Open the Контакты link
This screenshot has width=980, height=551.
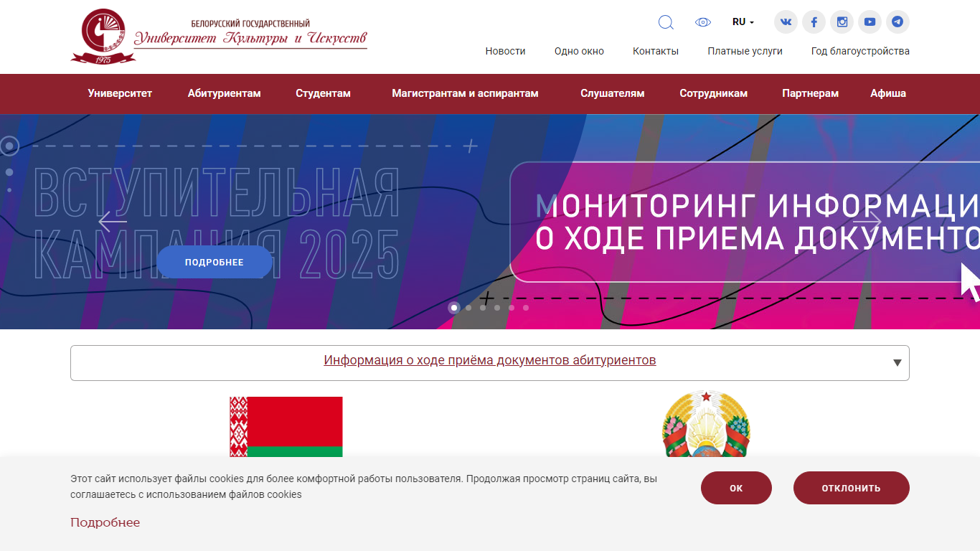coord(656,51)
